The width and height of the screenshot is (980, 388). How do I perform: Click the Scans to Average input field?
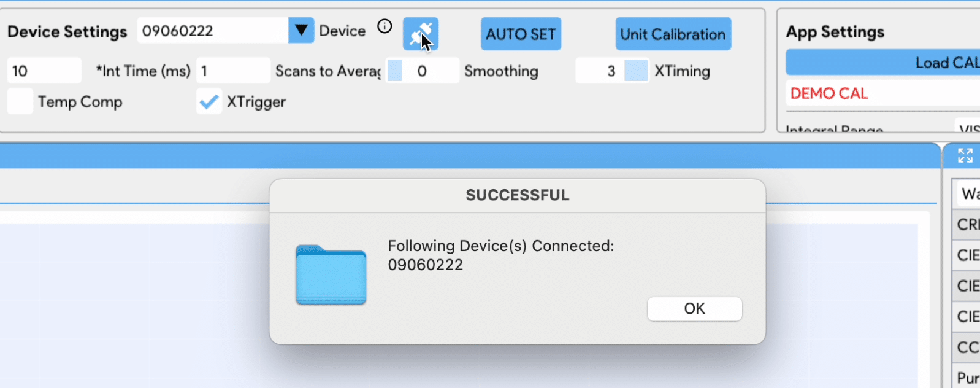[233, 71]
